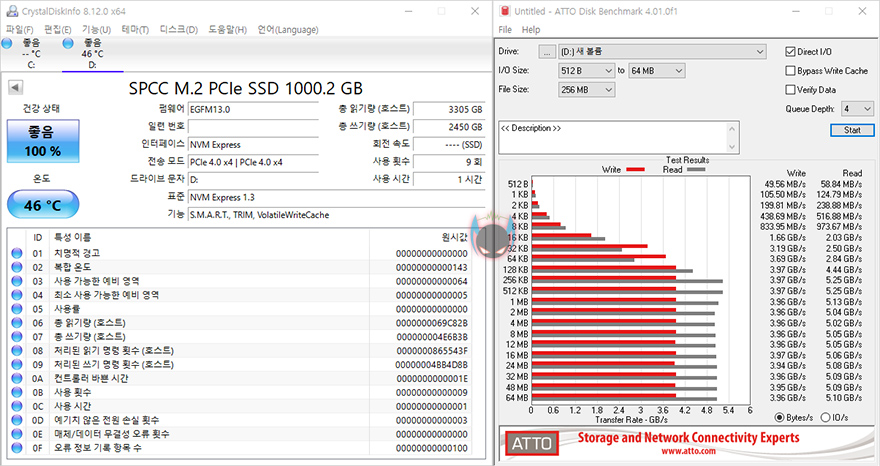Click C: drive status orb
This screenshot has height=466, width=880.
click(7, 44)
